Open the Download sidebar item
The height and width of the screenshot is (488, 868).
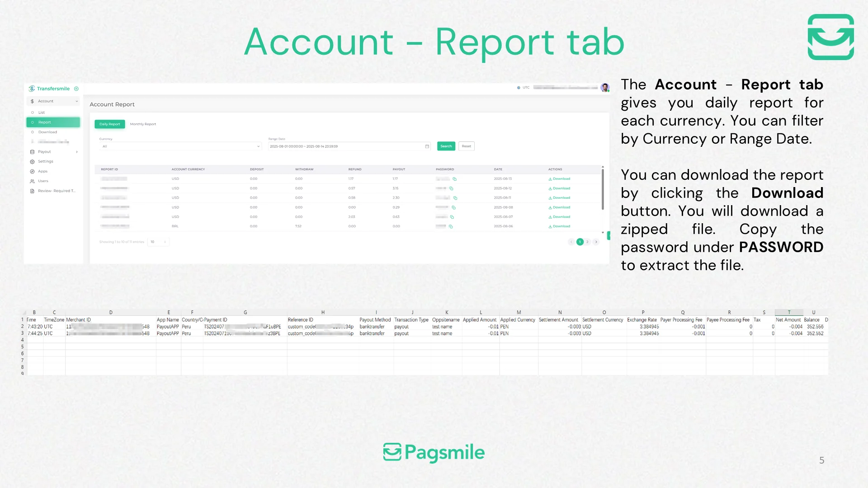(x=47, y=132)
